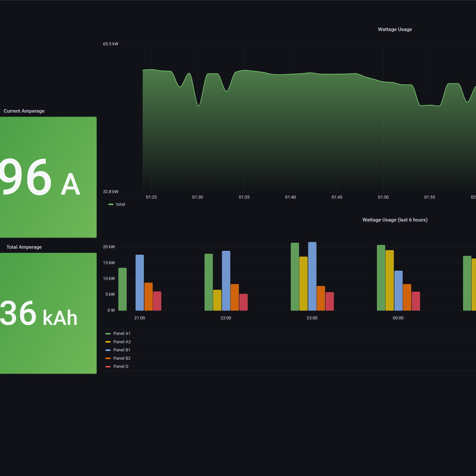
Task: Toggle Panel A1 series visibility in legend
Action: (122, 334)
